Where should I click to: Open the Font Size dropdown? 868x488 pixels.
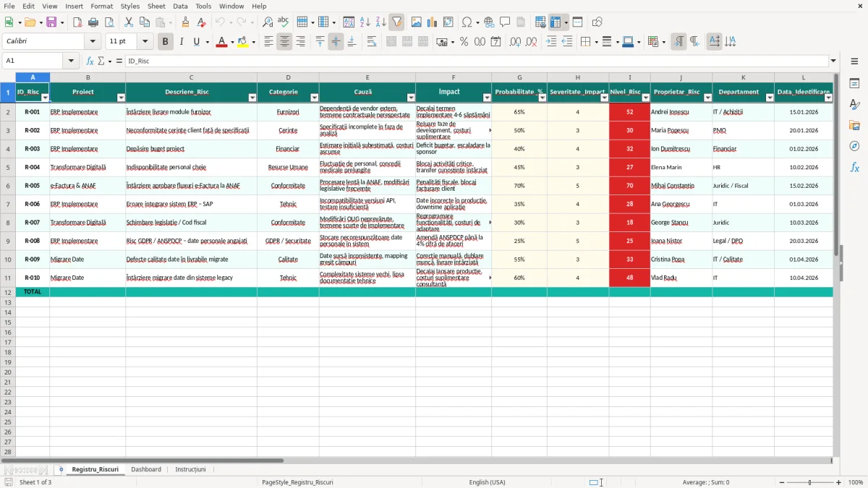[145, 42]
